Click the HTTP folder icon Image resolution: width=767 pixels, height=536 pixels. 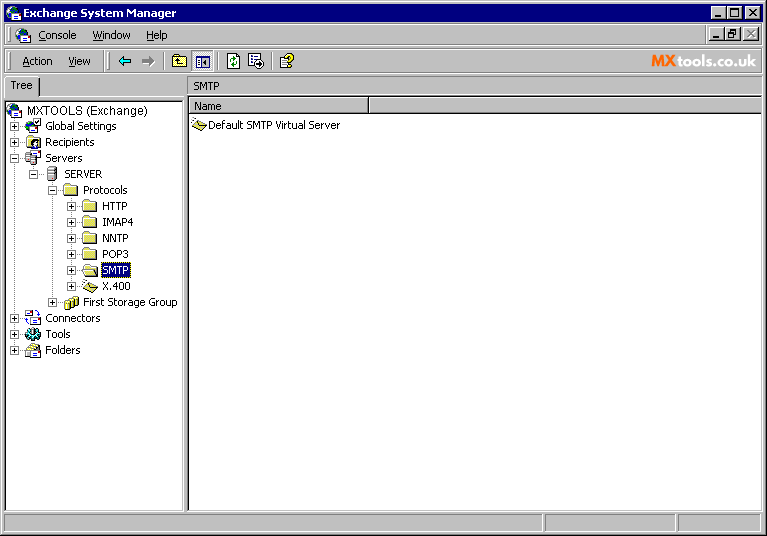[x=90, y=206]
